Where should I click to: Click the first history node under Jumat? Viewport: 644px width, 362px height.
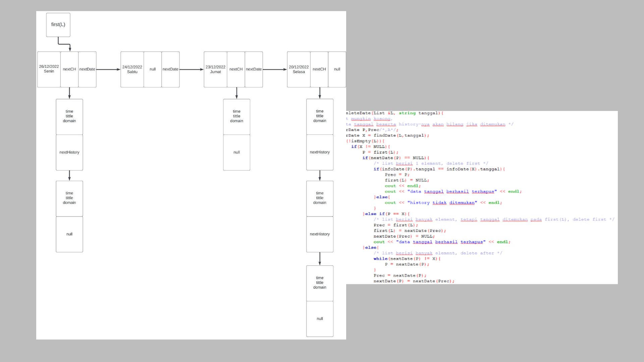click(236, 116)
